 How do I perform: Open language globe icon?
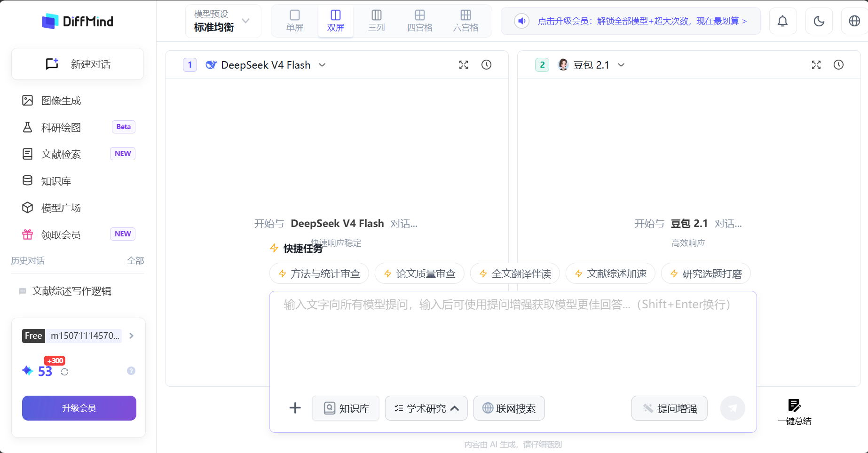pos(854,21)
